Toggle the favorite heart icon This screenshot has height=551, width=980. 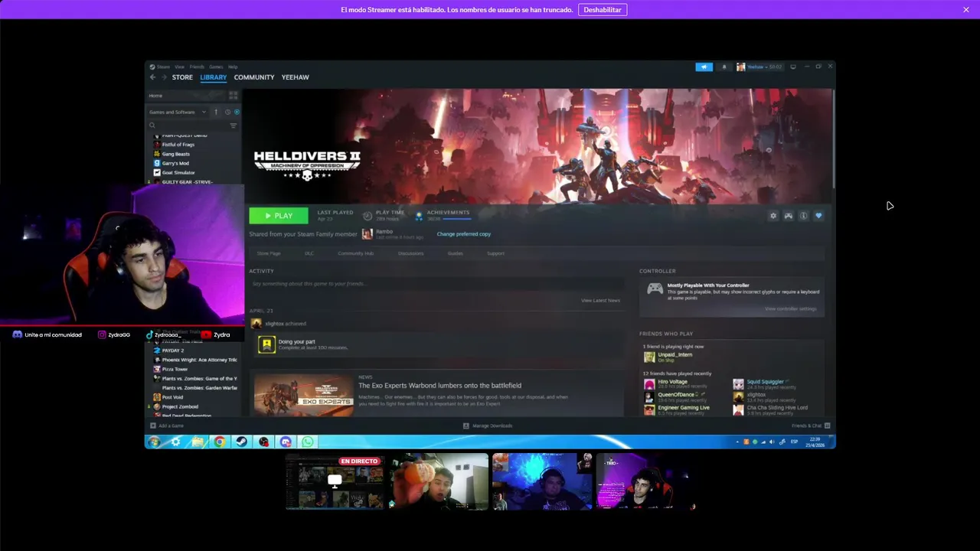pyautogui.click(x=818, y=216)
